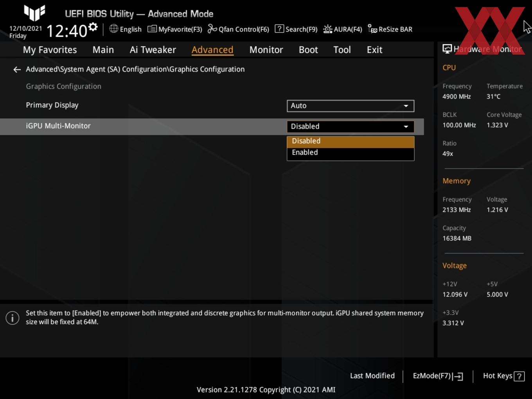Click the Hardware Monitor screen icon
532x399 pixels.
(447, 49)
